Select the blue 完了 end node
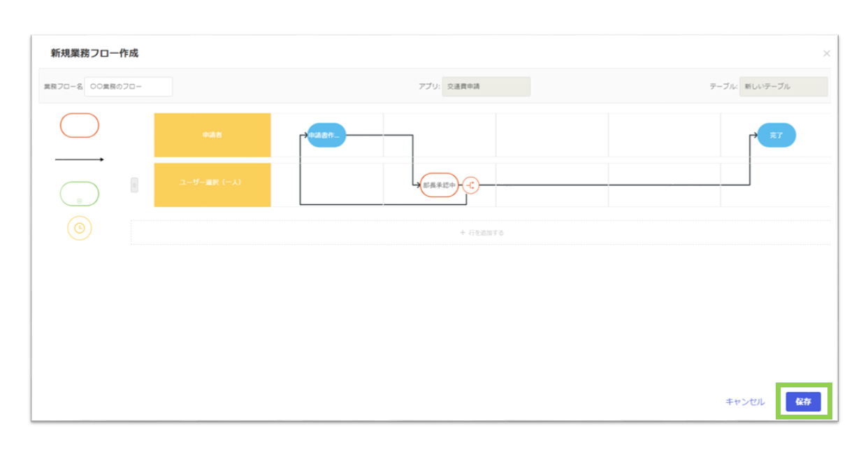The image size is (868, 451). point(776,135)
